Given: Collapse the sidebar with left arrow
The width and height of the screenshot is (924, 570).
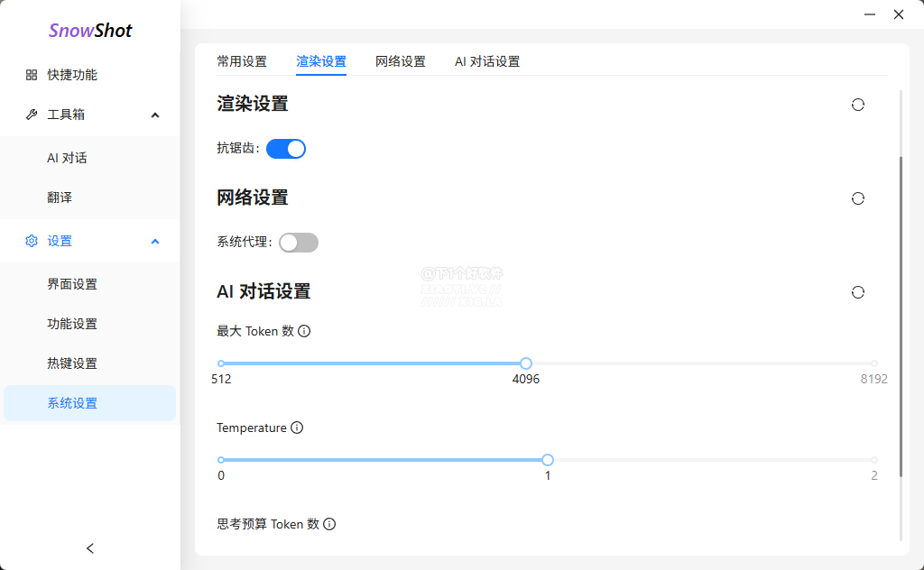Looking at the screenshot, I should click(x=90, y=548).
